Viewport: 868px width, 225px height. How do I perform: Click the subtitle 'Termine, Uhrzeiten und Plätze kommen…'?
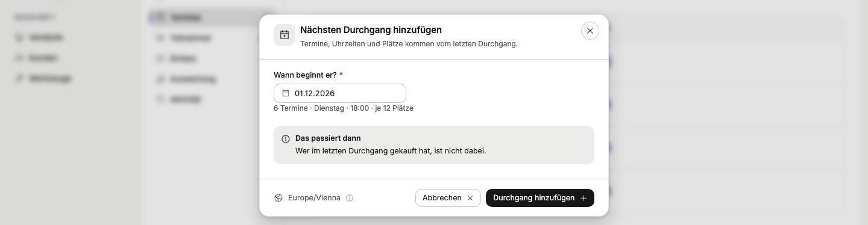coord(409,44)
